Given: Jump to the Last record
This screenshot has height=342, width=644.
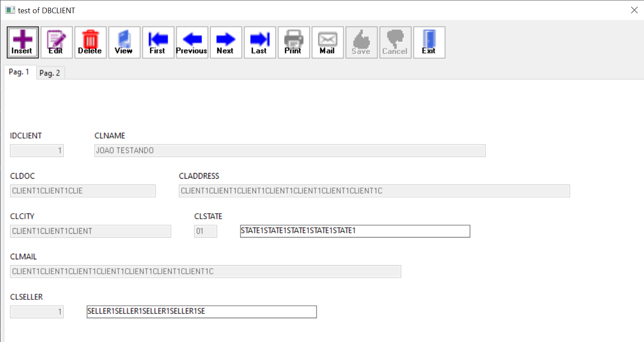Looking at the screenshot, I should tap(260, 42).
